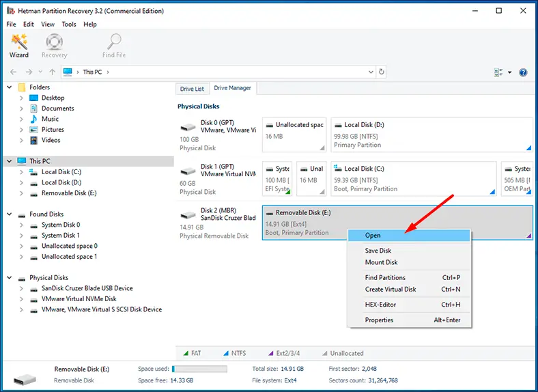Screen dimensions: 538x392
Task: Select Removable Disk (E:) in tree
Action: [x=69, y=193]
